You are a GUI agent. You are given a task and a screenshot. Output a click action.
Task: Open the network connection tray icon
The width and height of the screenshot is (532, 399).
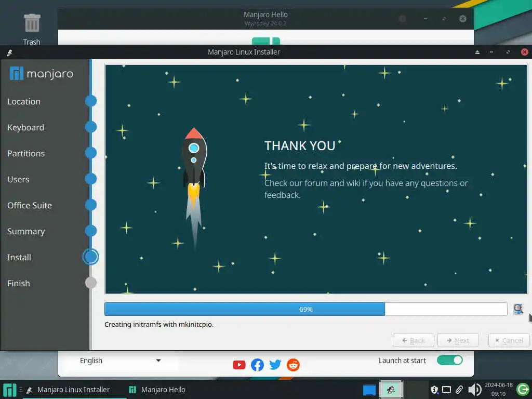tap(446, 390)
